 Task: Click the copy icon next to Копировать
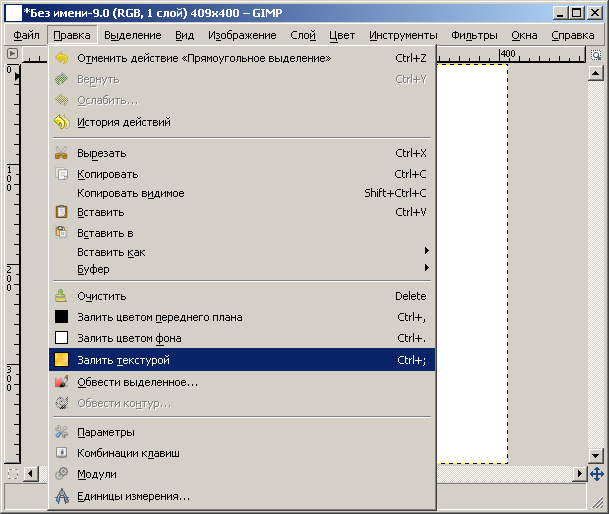[61, 174]
